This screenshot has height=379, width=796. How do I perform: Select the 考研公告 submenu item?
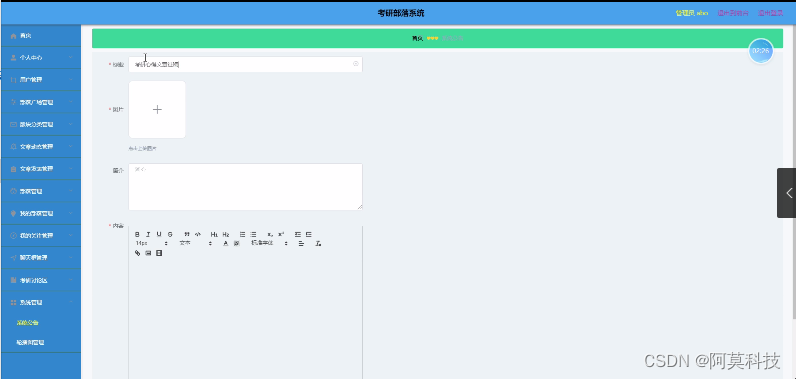pyautogui.click(x=27, y=322)
